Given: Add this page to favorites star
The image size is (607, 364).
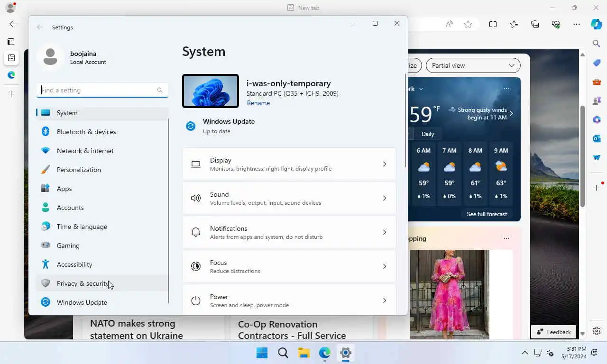Looking at the screenshot, I should (x=468, y=24).
